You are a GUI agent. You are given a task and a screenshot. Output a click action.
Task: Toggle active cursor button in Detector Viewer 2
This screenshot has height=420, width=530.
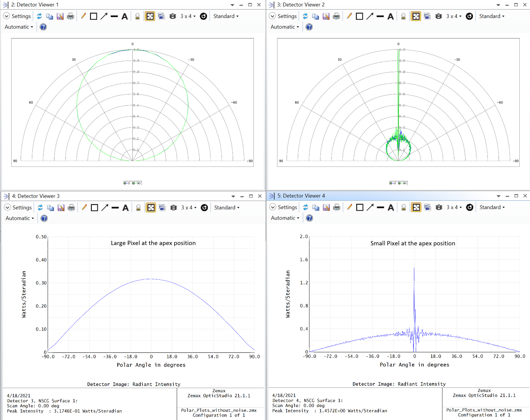[416, 16]
